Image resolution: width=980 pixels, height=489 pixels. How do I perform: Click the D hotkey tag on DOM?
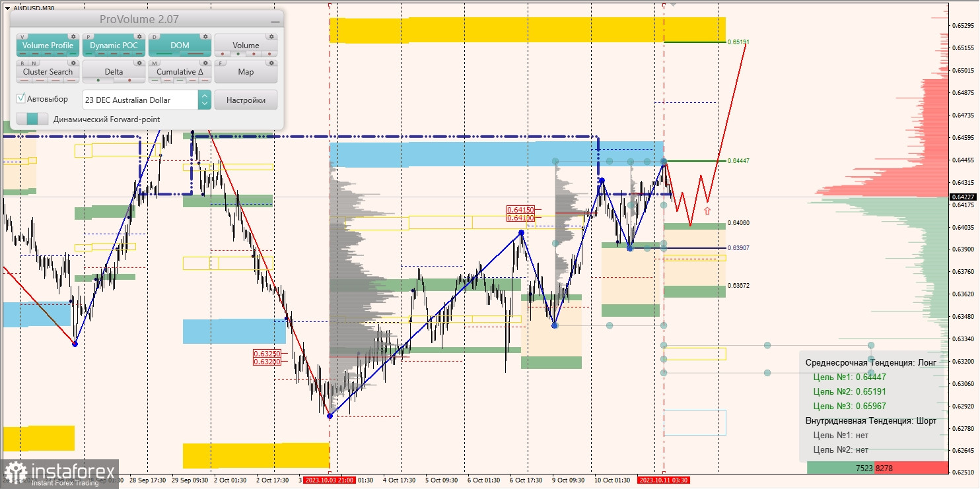point(155,37)
